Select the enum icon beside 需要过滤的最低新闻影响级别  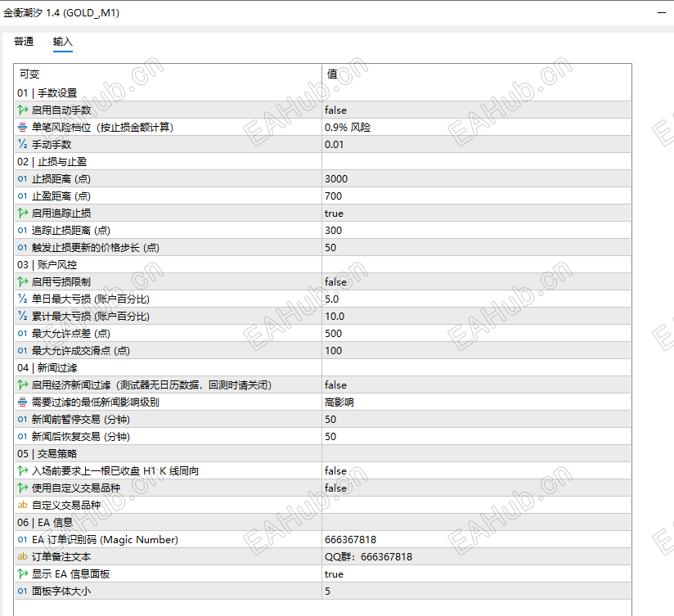point(22,402)
